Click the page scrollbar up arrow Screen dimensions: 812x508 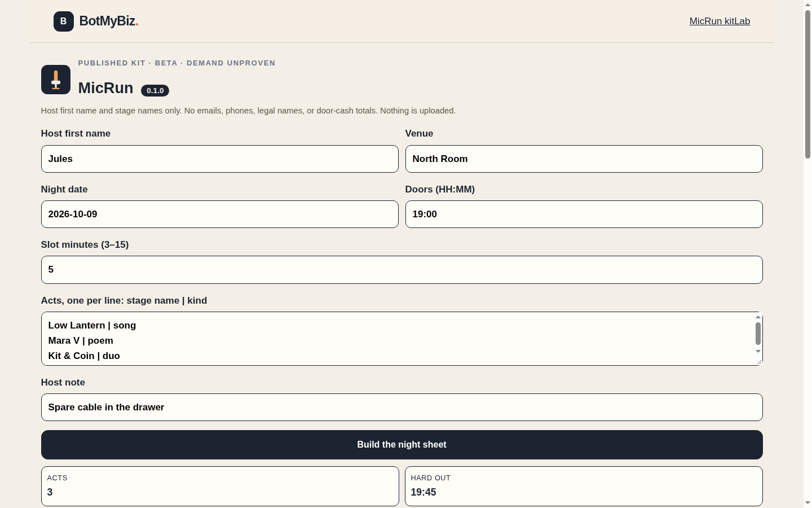[807, 5]
